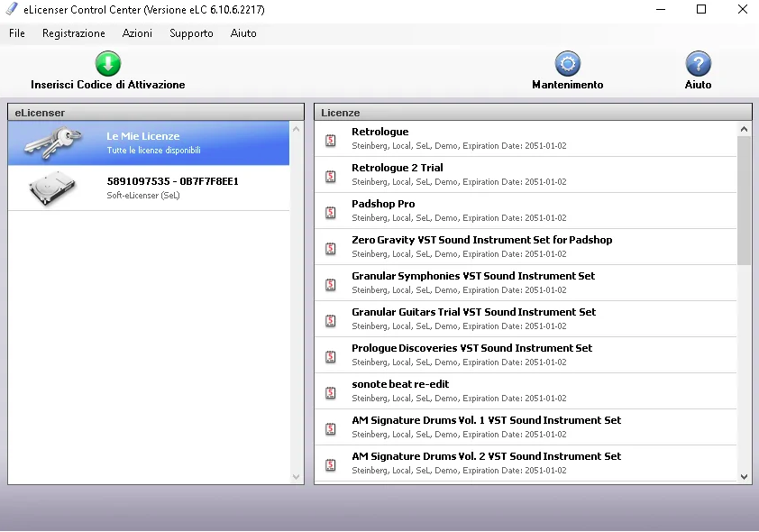Click the expiration details under Padshop Pro
The width and height of the screenshot is (759, 532).
(x=459, y=218)
